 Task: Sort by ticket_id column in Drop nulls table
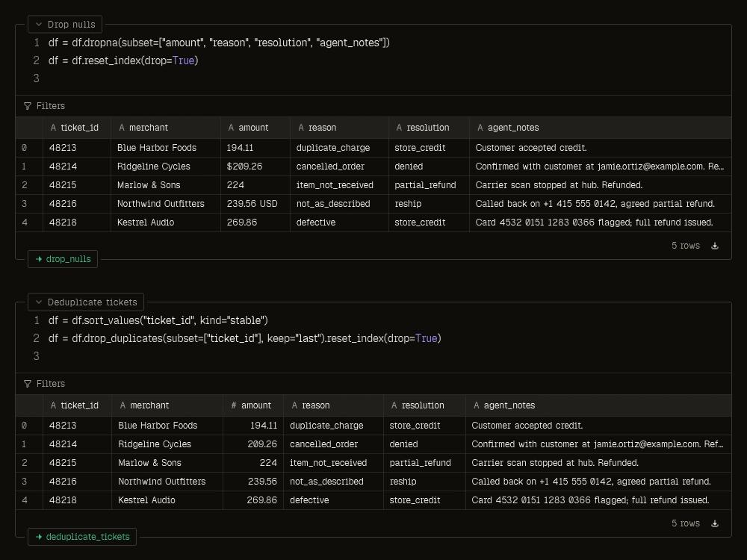tap(77, 128)
